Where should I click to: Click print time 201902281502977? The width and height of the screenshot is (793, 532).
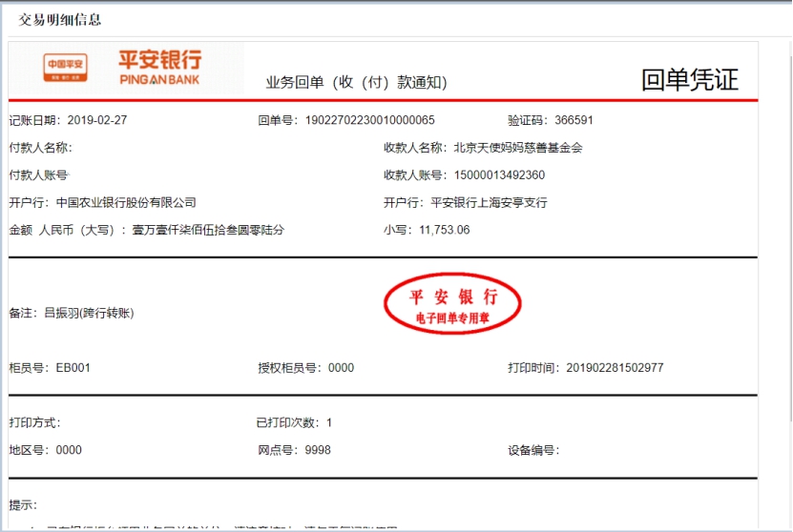(615, 368)
